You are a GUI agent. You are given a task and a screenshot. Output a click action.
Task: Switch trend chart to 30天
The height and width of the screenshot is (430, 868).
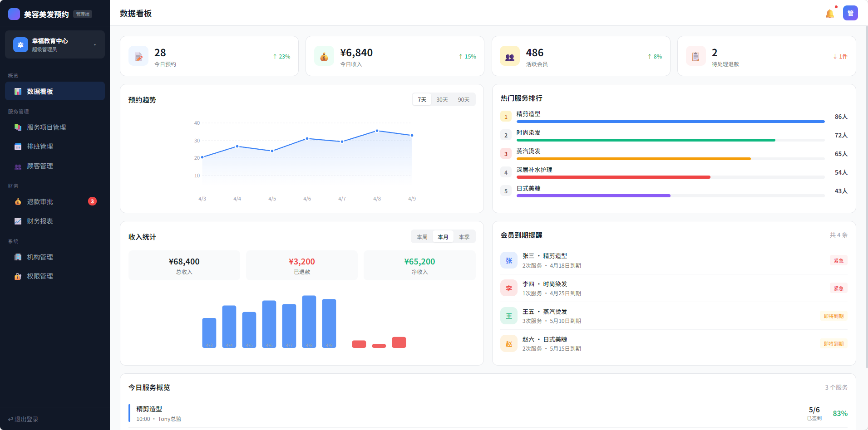[442, 100]
